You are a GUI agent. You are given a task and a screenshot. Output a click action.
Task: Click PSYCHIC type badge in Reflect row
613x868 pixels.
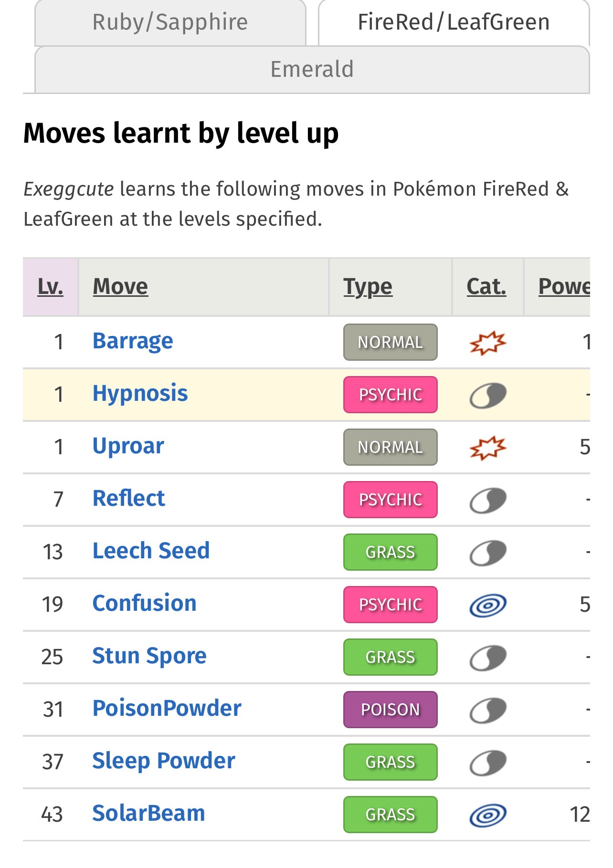click(x=390, y=500)
